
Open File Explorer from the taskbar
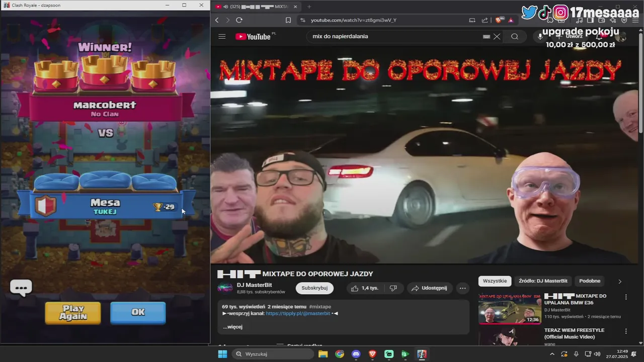pyautogui.click(x=323, y=354)
